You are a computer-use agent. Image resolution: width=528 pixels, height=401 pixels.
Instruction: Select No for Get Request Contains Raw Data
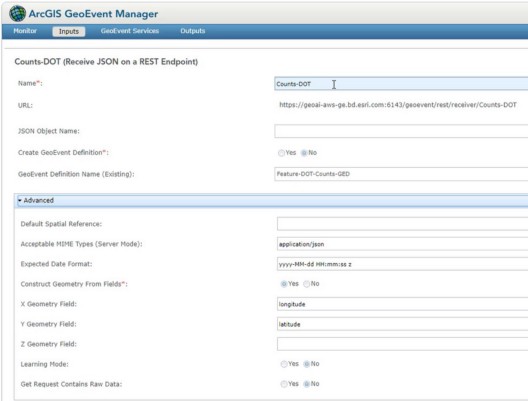(x=306, y=384)
